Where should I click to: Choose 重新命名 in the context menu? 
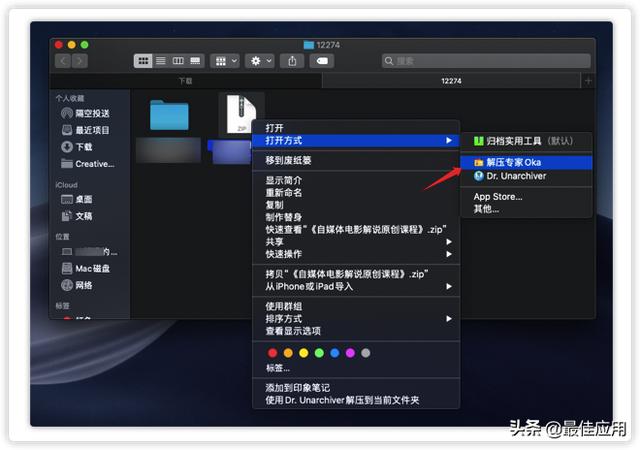(356, 192)
